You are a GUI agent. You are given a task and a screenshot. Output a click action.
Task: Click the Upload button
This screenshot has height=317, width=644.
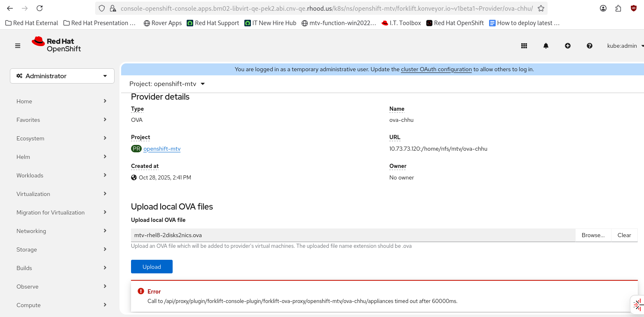tap(152, 267)
